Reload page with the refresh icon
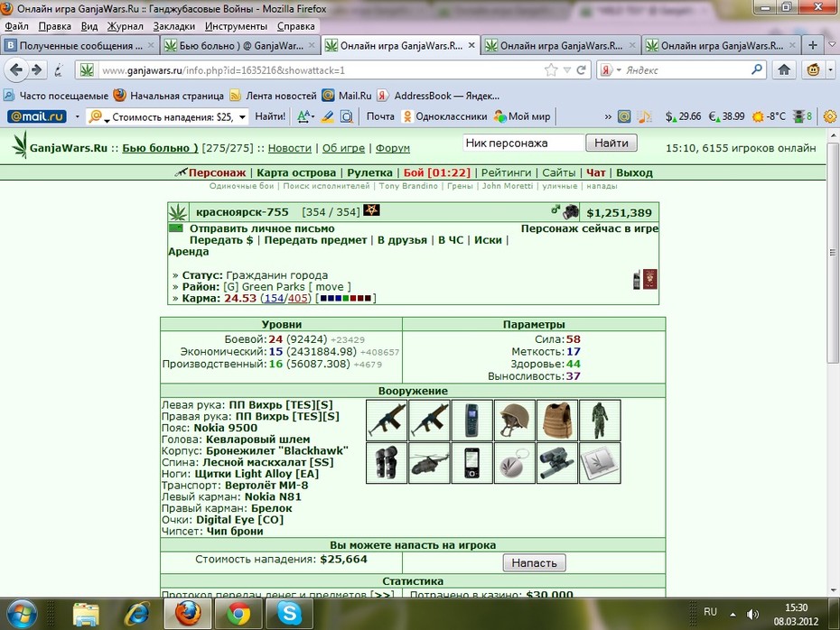The height and width of the screenshot is (630, 840). tap(581, 70)
